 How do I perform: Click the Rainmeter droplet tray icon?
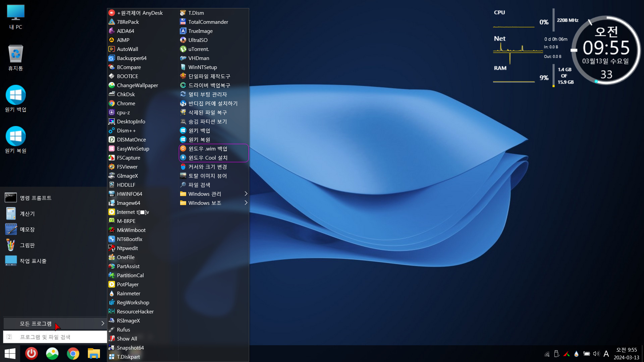pyautogui.click(x=576, y=354)
